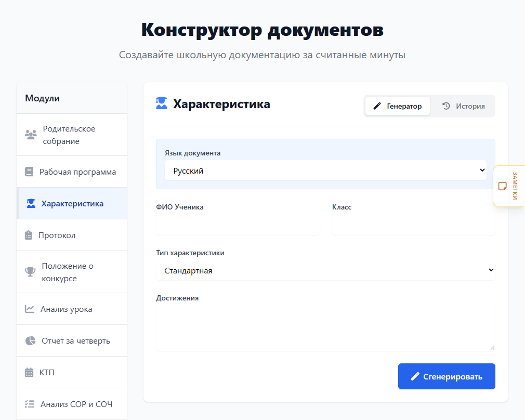Click the pencil icon in Генератор tab

377,106
